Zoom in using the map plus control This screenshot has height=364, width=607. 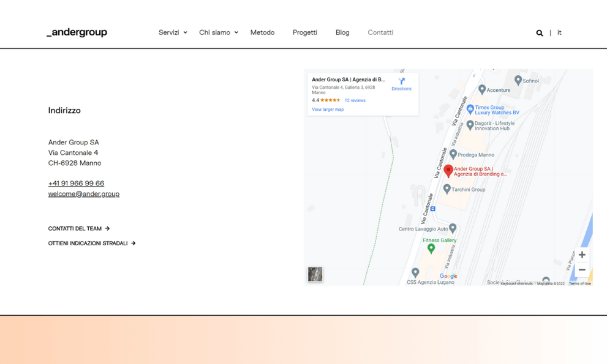(x=581, y=254)
